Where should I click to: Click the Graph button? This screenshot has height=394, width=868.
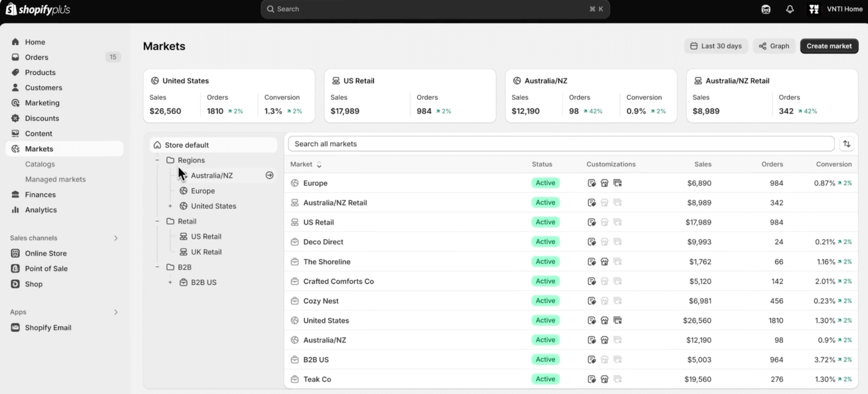(774, 46)
